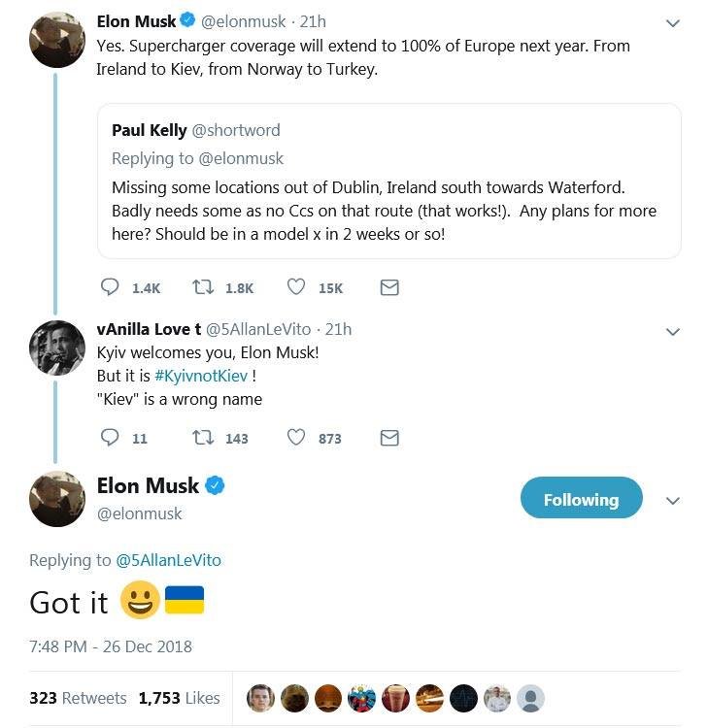View the 323 Retweets list
708x728 pixels.
78,698
